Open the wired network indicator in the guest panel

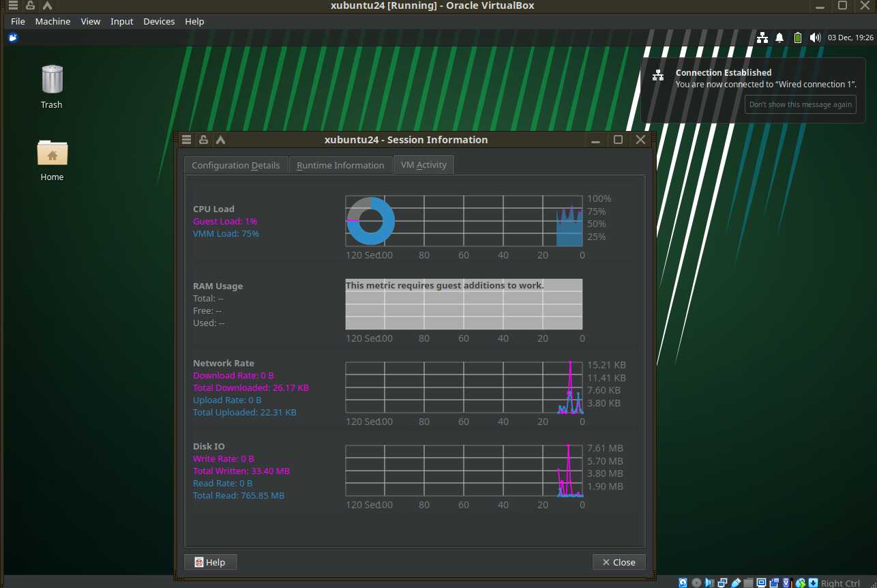pyautogui.click(x=763, y=38)
